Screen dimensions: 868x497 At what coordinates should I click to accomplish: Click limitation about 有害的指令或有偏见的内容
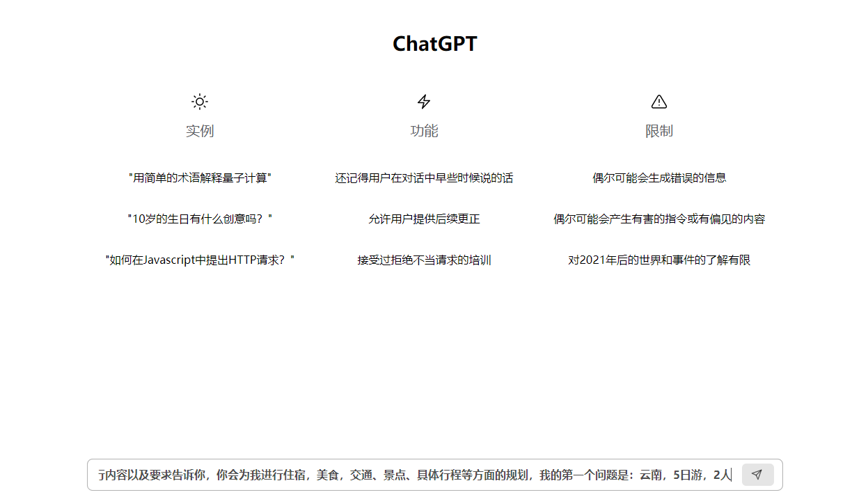[x=658, y=219]
